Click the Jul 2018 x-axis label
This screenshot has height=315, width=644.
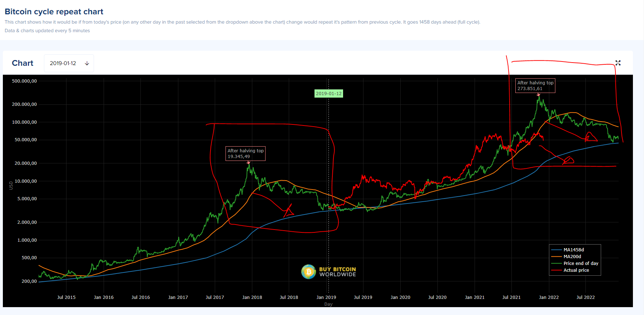[289, 297]
